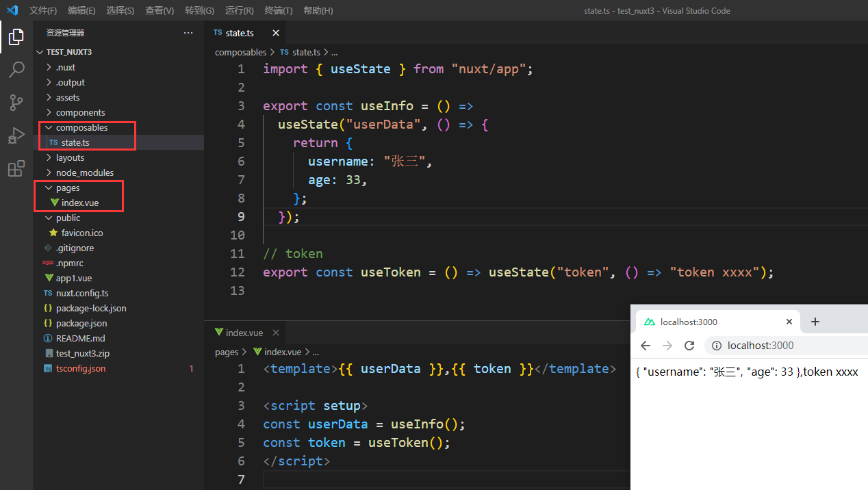
Task: Open the Source Control view
Action: click(x=16, y=102)
